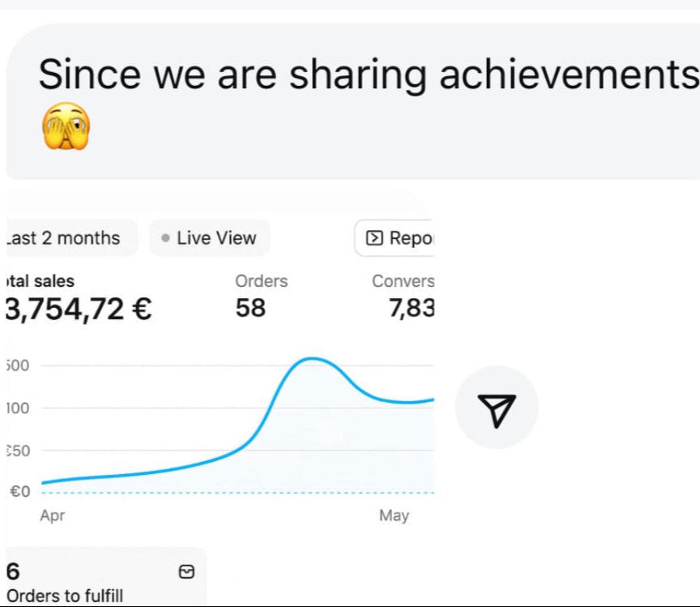Select the Orders metric label
This screenshot has width=700, height=607.
tap(261, 281)
